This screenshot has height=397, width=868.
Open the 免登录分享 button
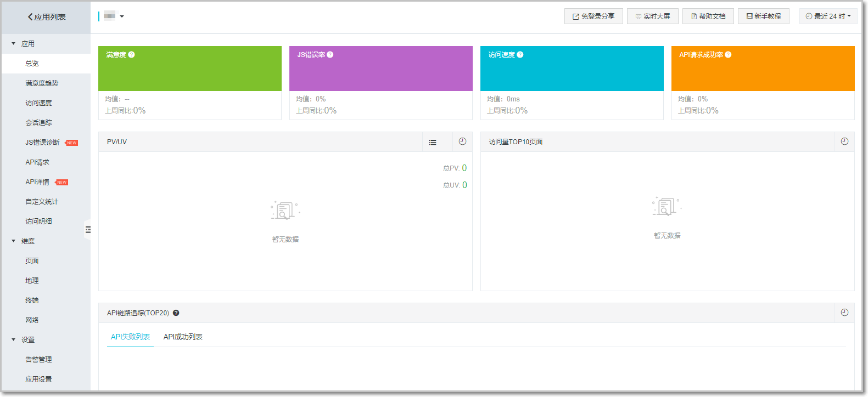593,16
